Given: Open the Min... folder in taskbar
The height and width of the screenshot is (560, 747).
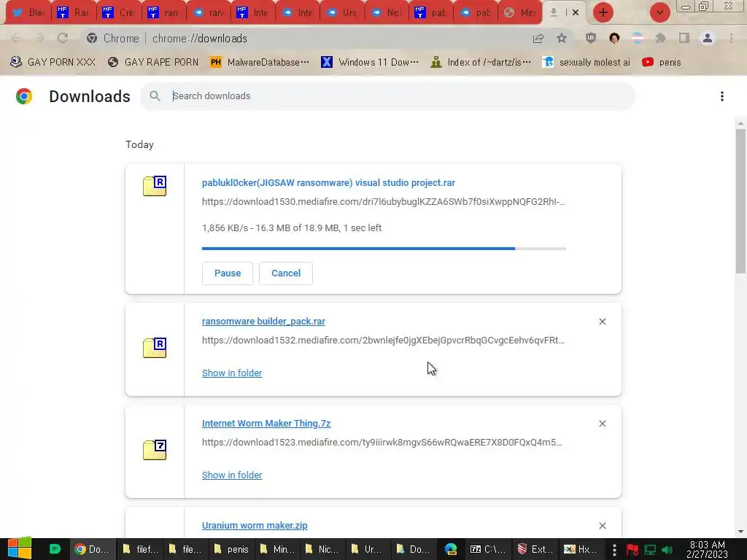Looking at the screenshot, I should click(x=276, y=549).
